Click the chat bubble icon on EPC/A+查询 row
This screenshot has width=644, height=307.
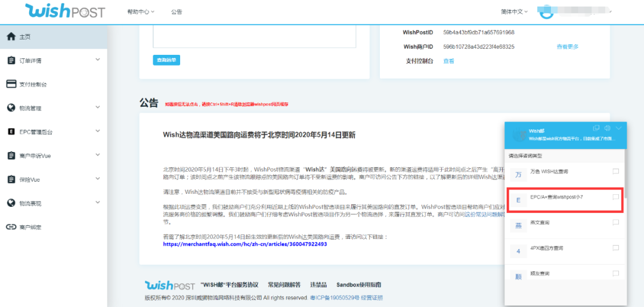click(x=615, y=197)
